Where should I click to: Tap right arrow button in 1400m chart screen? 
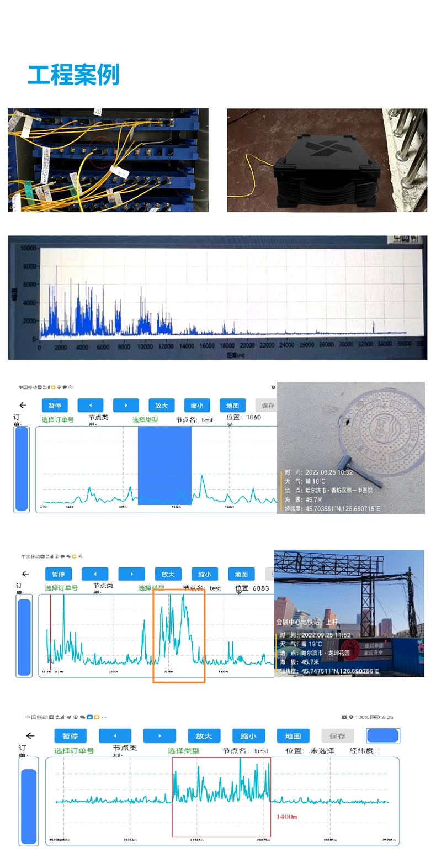(159, 736)
